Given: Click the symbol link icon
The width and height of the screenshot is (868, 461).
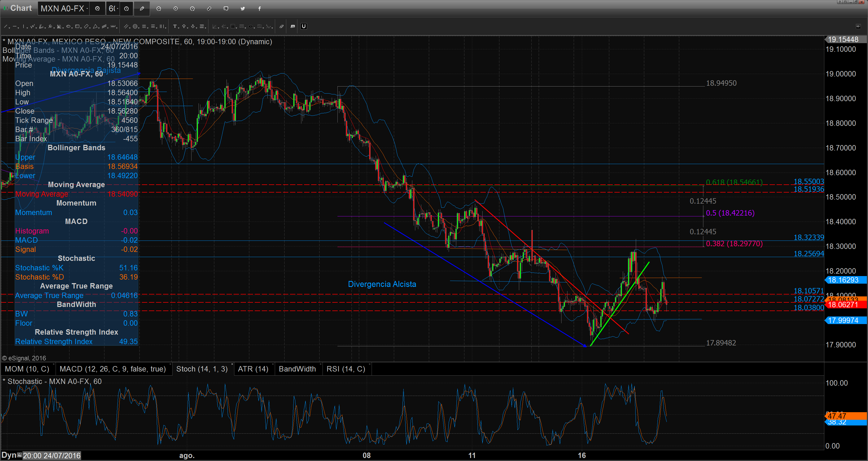Looking at the screenshot, I should pyautogui.click(x=209, y=9).
